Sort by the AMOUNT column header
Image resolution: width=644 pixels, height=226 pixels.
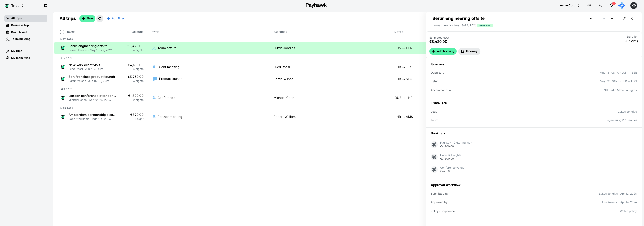138,32
